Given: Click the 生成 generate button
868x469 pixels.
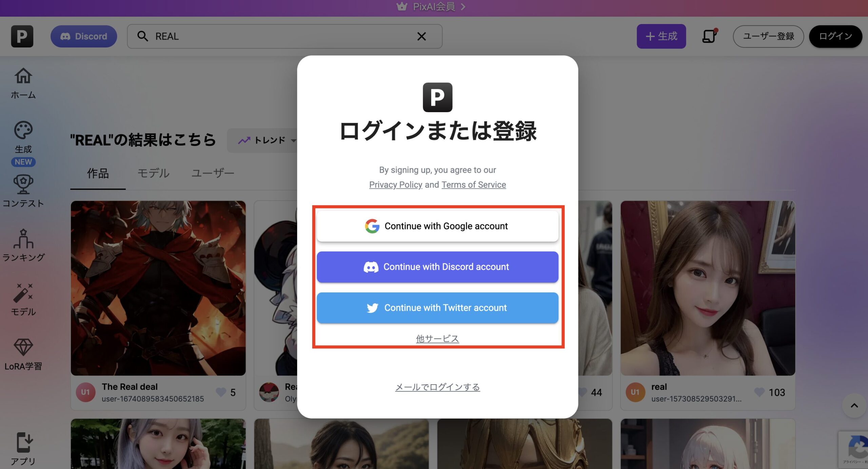Looking at the screenshot, I should pos(661,36).
